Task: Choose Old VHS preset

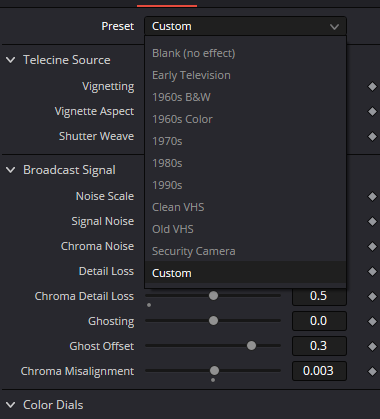Action: coord(245,229)
